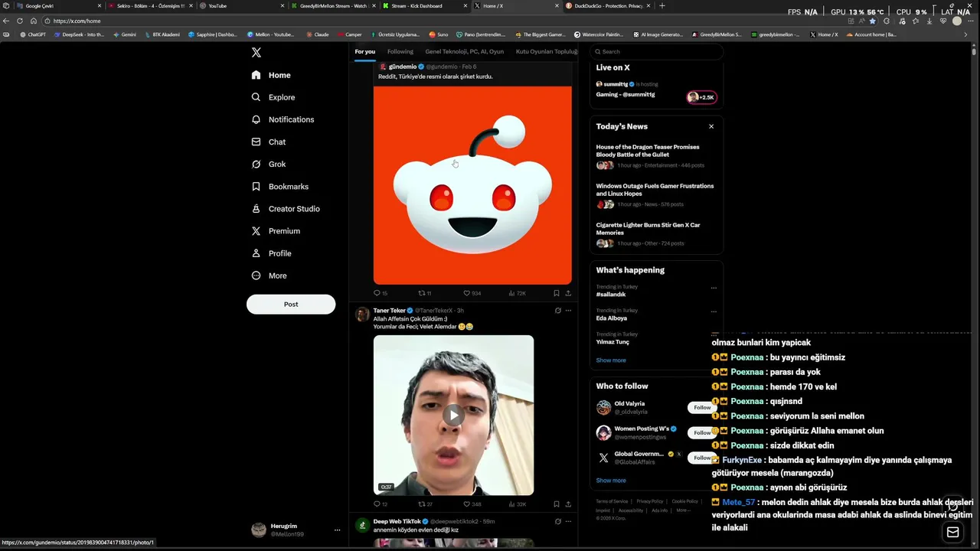Open Windows Outage Fuels Gamer Frustrations news
Screen dimensions: 980x551
tap(656, 195)
